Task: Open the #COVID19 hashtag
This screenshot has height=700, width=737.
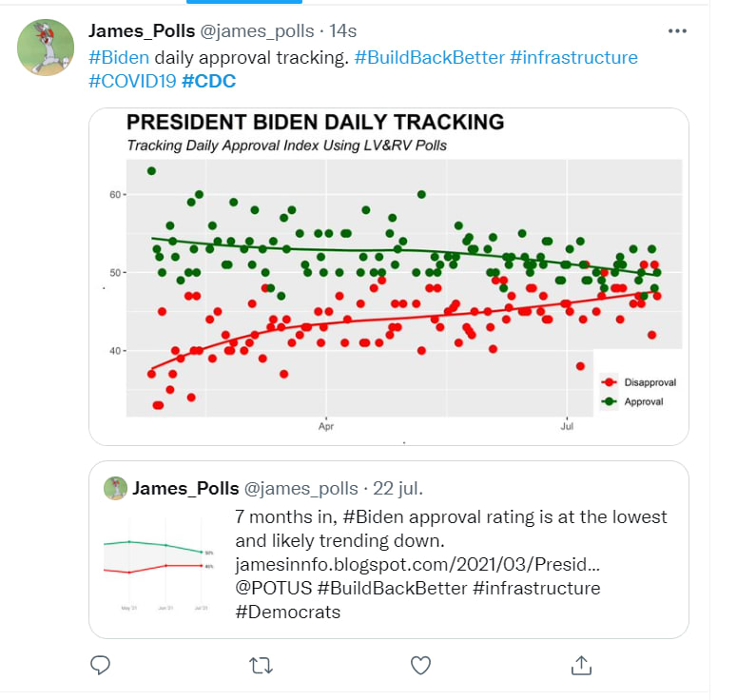Action: (x=132, y=81)
